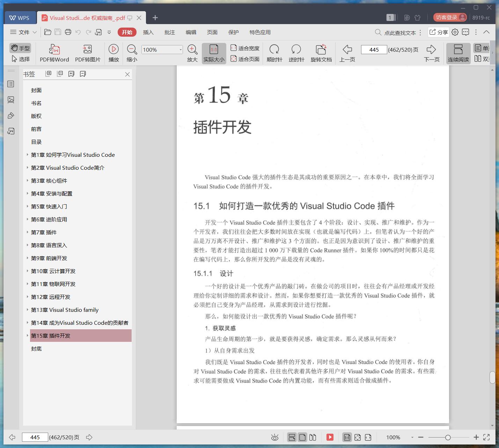Toggle continuous scroll icon in status bar
This screenshot has height=448, width=499.
[x=292, y=437]
